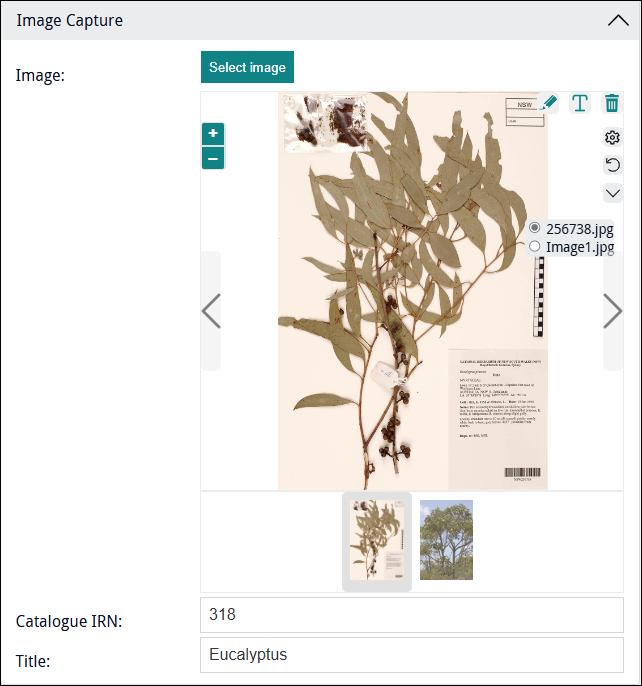The height and width of the screenshot is (686, 642).
Task: Click the Image Capture header title
Action: [x=70, y=21]
